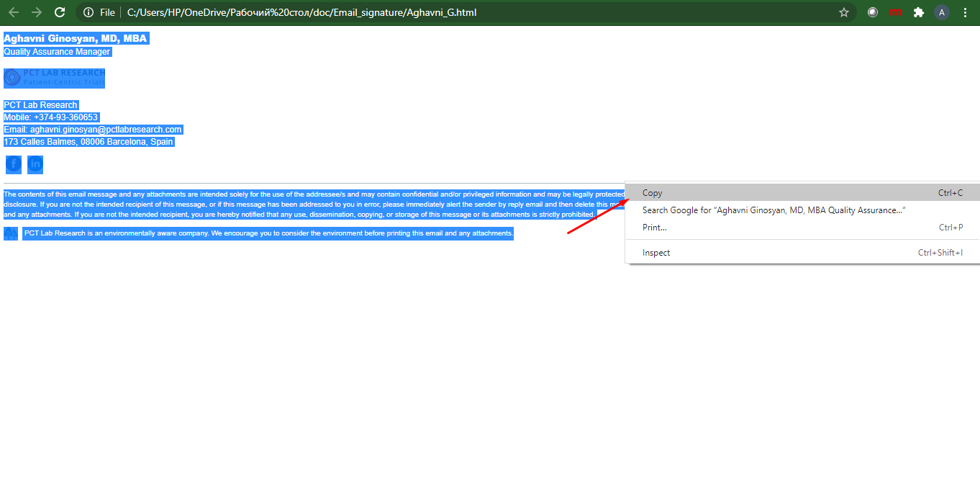Click the Facebook icon in the signature
This screenshot has width=980, height=494.
[14, 164]
